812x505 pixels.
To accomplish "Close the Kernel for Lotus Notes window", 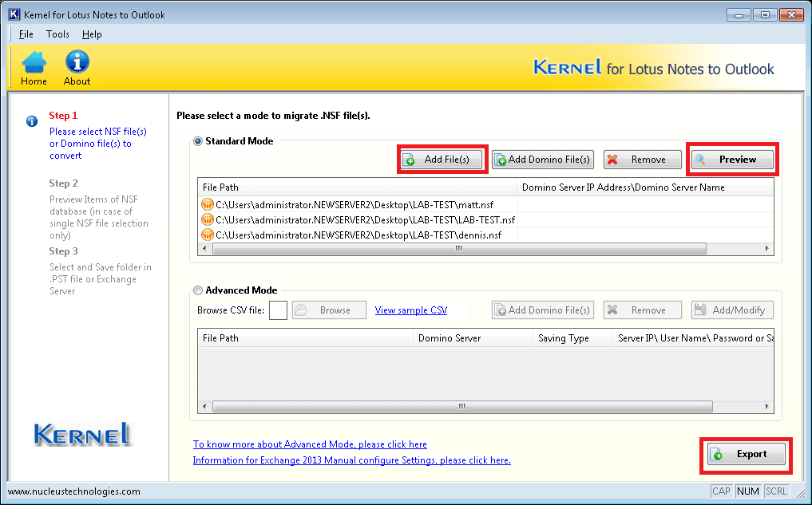I will [791, 15].
